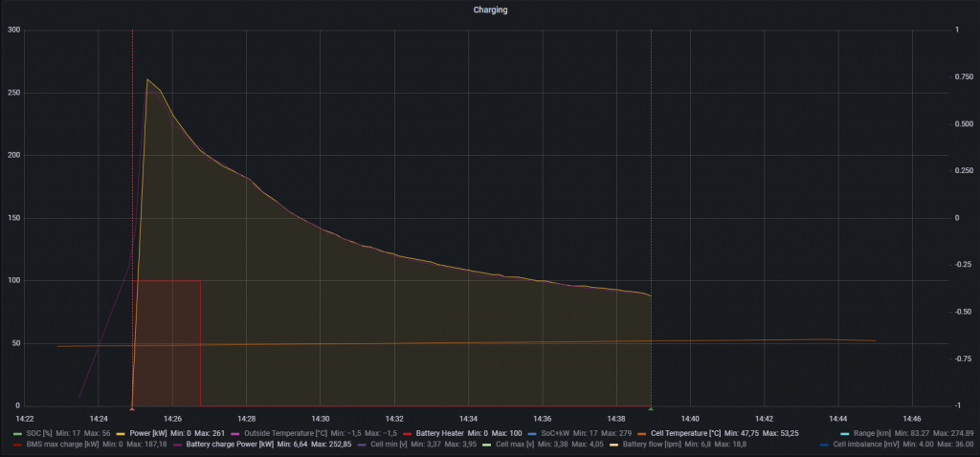
Task: Click the purple Battery charge Power color icon
Action: (x=177, y=445)
